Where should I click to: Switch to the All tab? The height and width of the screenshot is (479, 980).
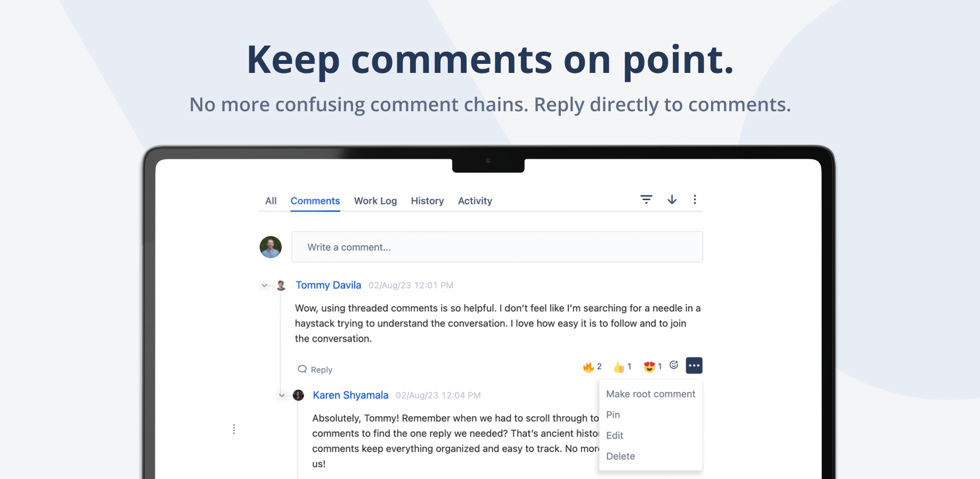point(271,201)
